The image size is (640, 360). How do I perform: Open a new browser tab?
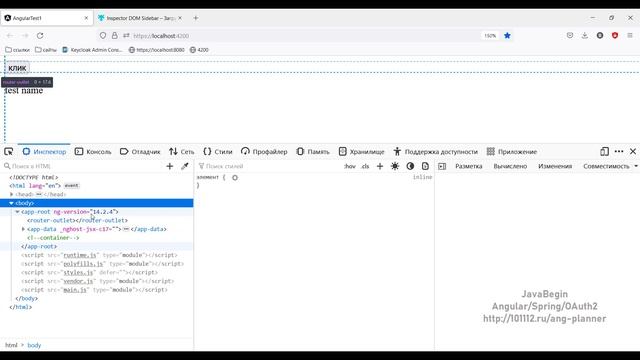click(196, 18)
